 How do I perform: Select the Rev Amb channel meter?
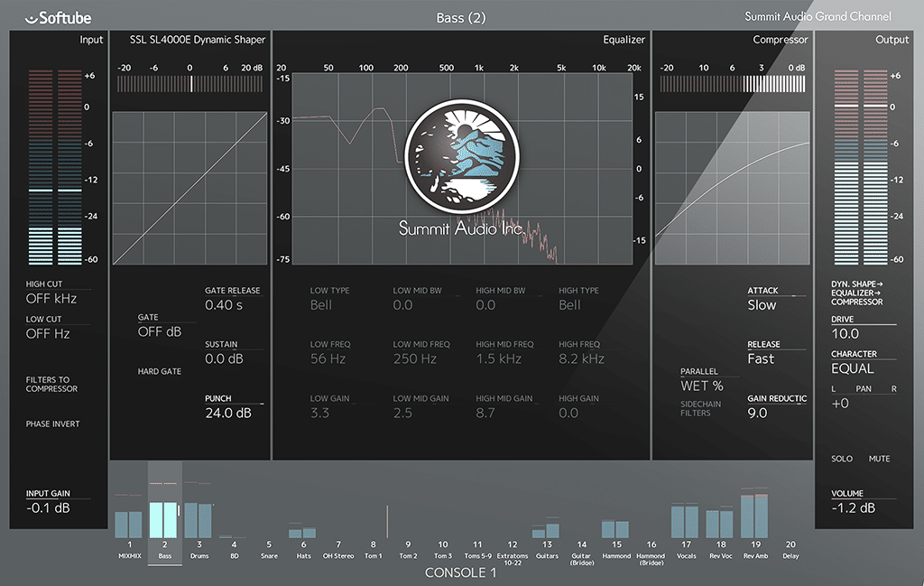[753, 516]
